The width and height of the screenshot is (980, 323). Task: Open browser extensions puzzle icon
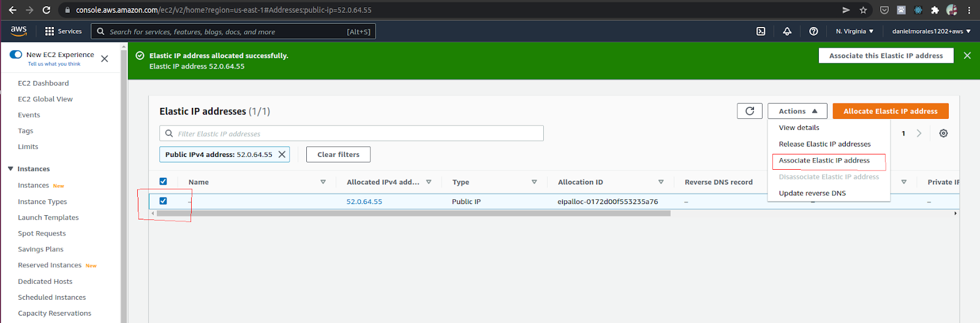tap(935, 10)
